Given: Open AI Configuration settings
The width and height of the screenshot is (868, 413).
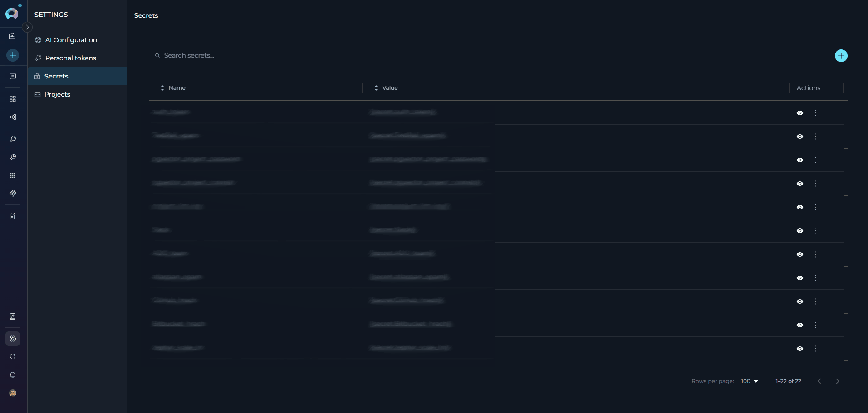Looking at the screenshot, I should click(71, 40).
